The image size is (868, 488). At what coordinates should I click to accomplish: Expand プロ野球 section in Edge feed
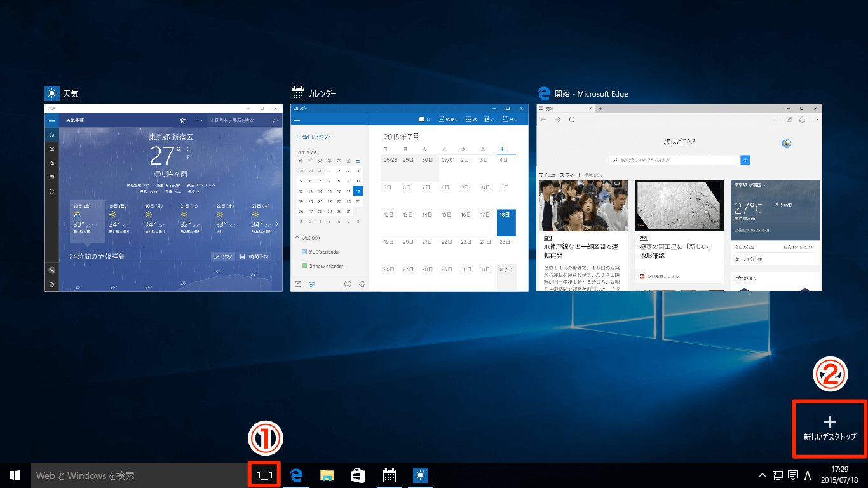(745, 278)
